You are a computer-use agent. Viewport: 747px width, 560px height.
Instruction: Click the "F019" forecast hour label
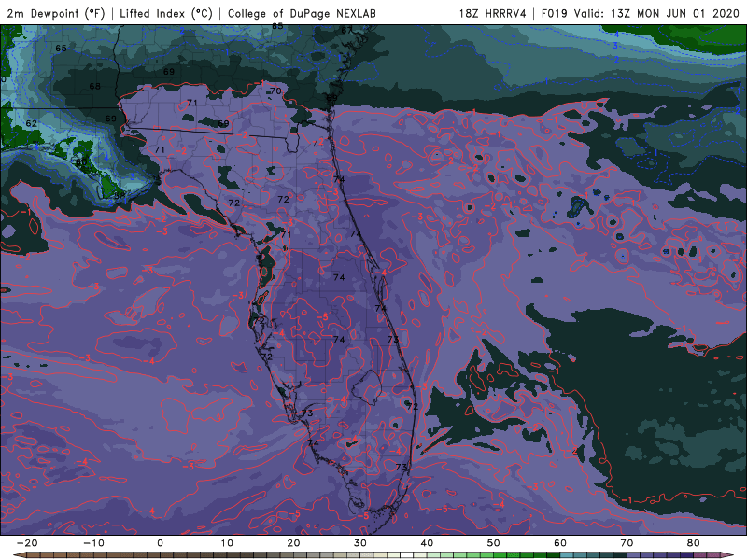[x=556, y=13]
